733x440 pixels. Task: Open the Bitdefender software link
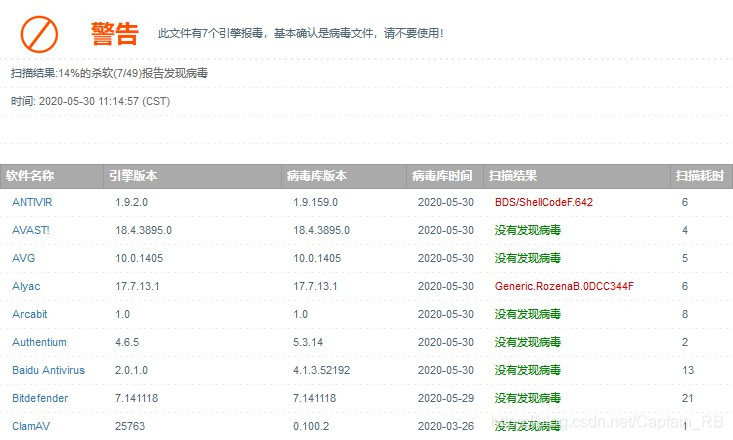point(40,398)
